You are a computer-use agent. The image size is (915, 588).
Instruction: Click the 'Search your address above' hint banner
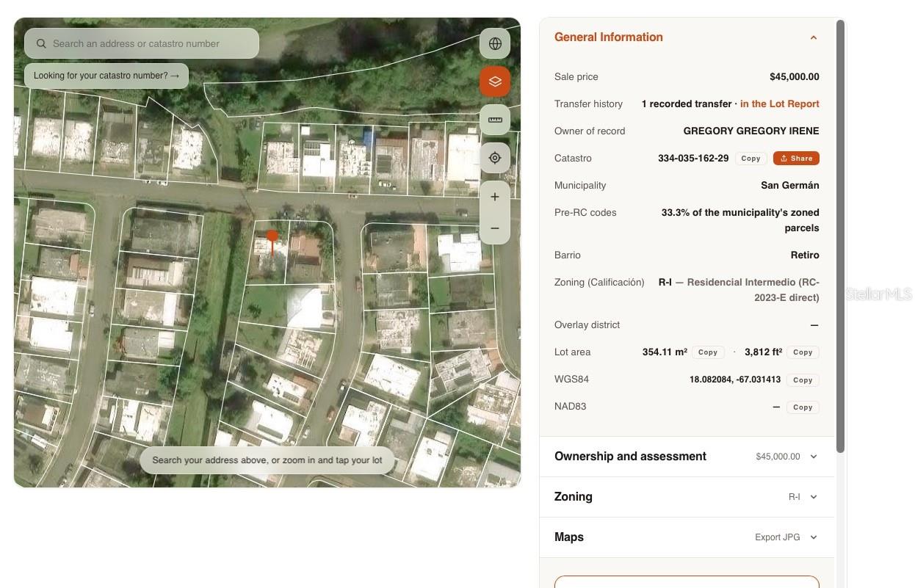[267, 460]
